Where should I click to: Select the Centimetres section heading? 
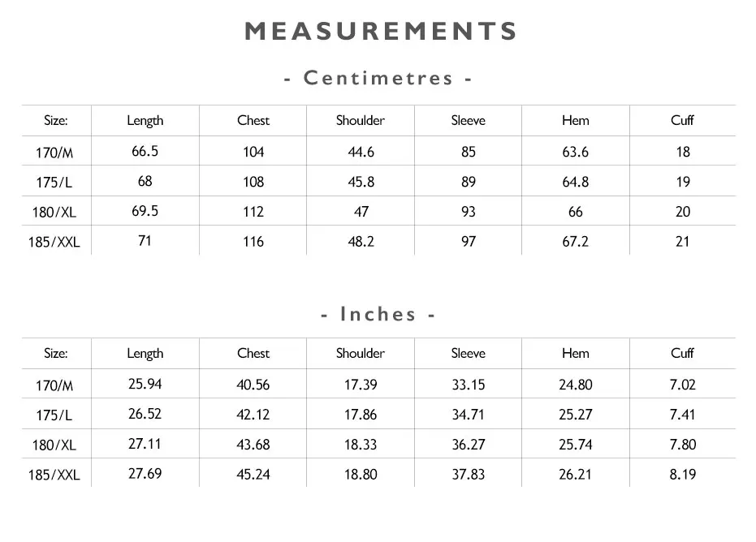coord(378,78)
